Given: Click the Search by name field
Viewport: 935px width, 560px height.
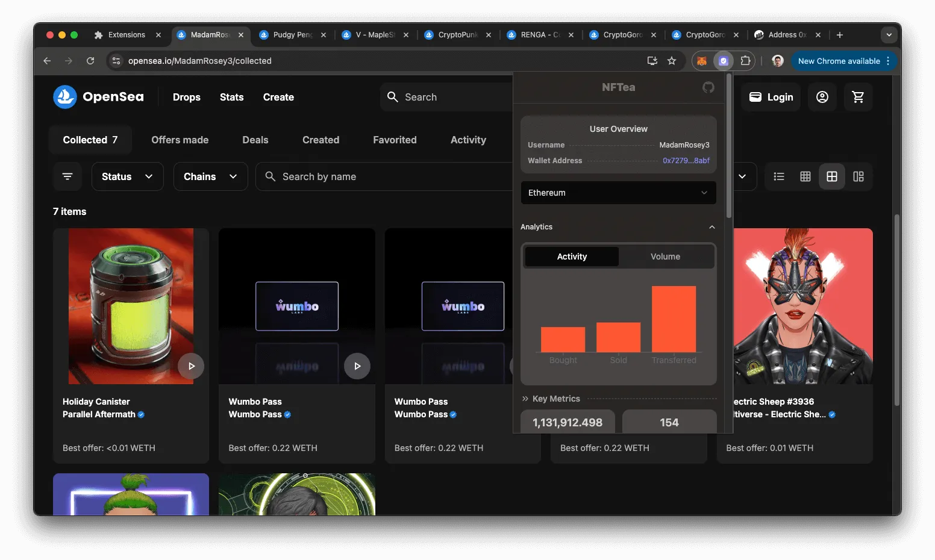Looking at the screenshot, I should 384,176.
